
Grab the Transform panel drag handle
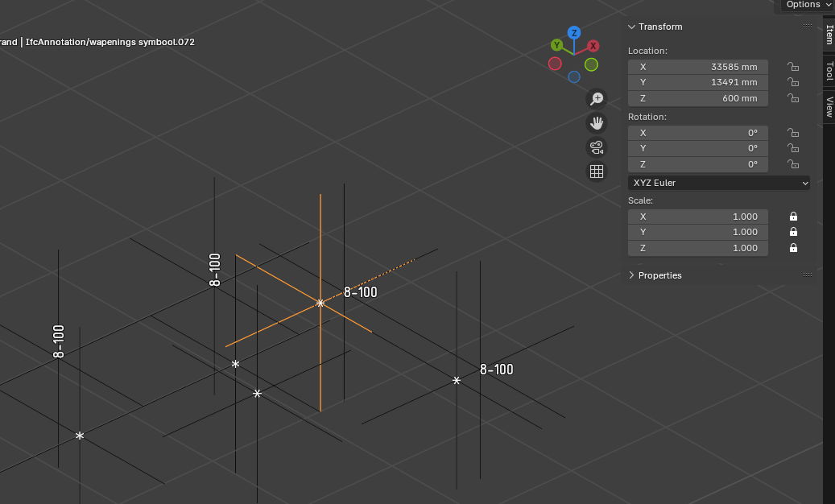tap(808, 26)
